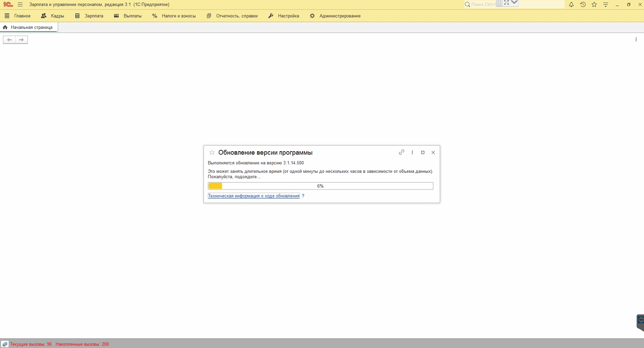
Task: Switch to the Начальная страница tab
Action: click(x=28, y=27)
